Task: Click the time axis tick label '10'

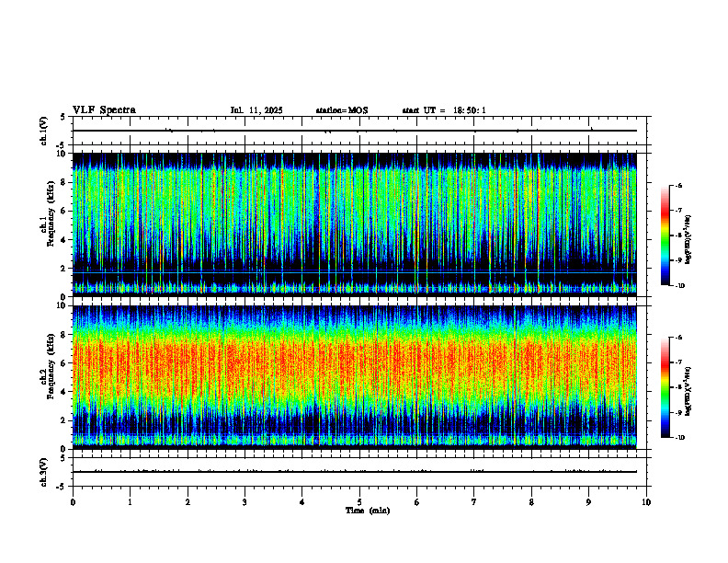Action: (x=646, y=502)
